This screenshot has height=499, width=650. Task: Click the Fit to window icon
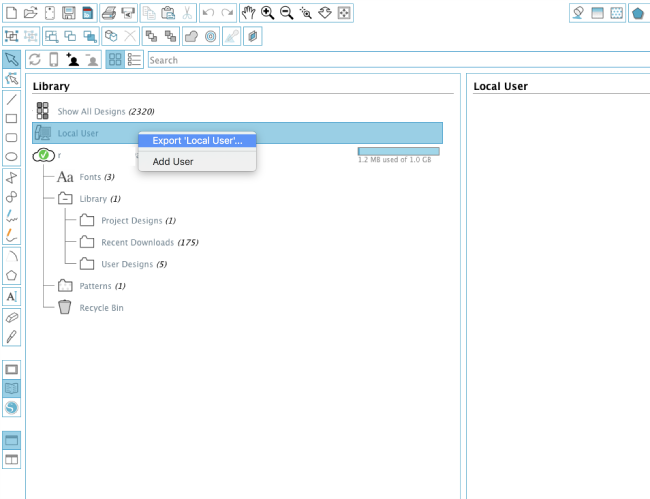[x=344, y=13]
